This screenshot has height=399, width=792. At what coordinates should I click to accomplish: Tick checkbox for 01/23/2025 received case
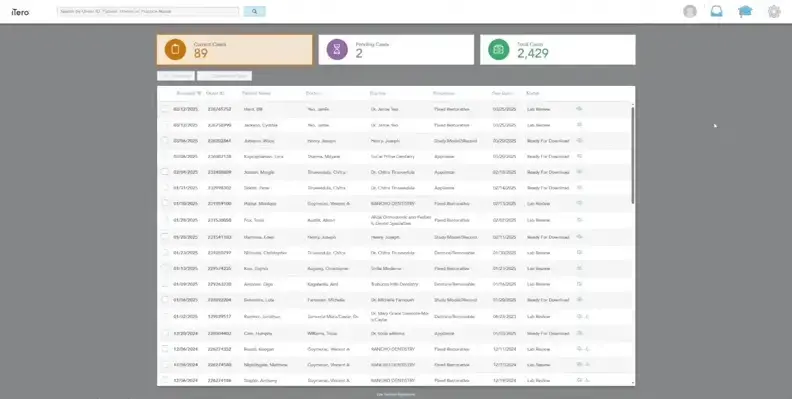coord(165,253)
